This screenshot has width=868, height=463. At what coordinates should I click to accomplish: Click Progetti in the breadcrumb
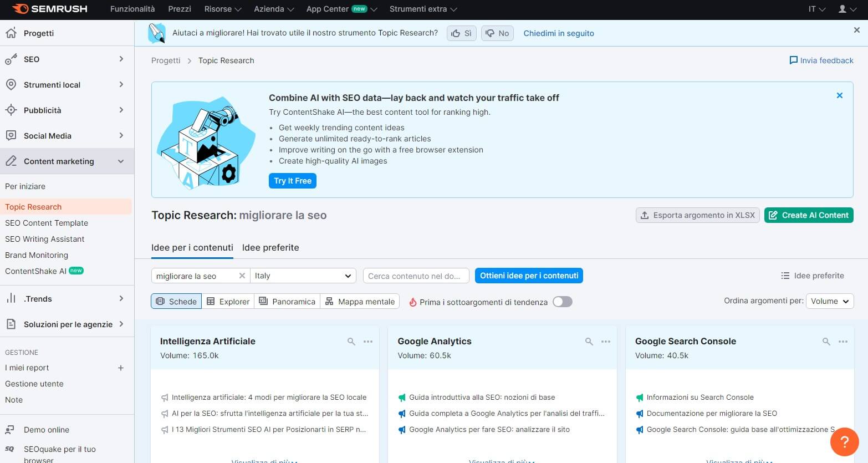(x=166, y=60)
